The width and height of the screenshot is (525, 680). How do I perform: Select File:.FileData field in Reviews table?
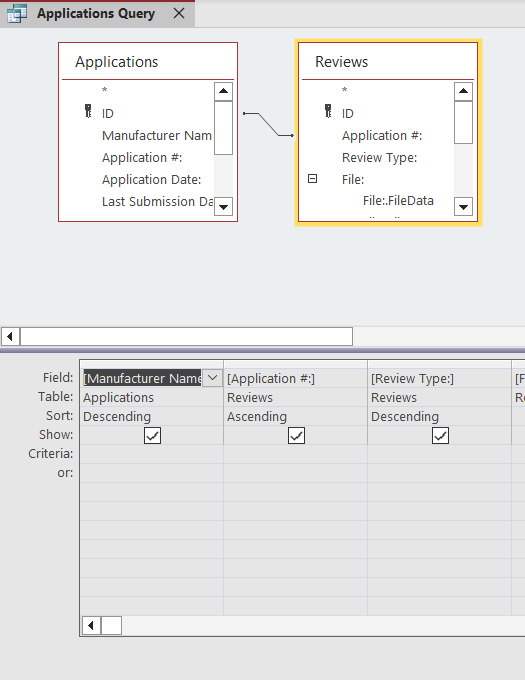point(398,201)
